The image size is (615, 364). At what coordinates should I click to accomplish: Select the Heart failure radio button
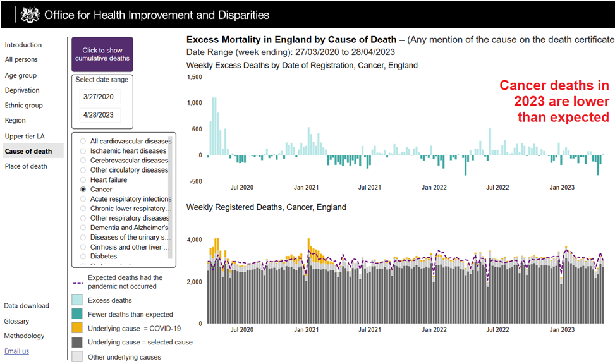tap(83, 179)
